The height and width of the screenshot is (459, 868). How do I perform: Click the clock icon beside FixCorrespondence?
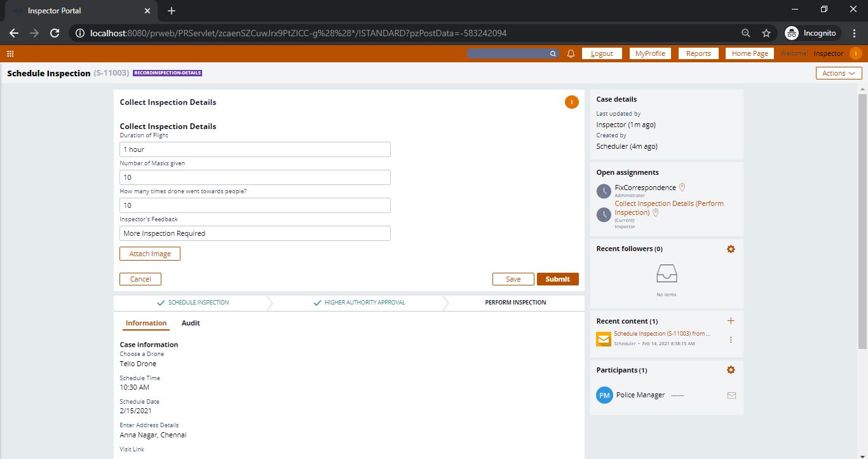(604, 191)
